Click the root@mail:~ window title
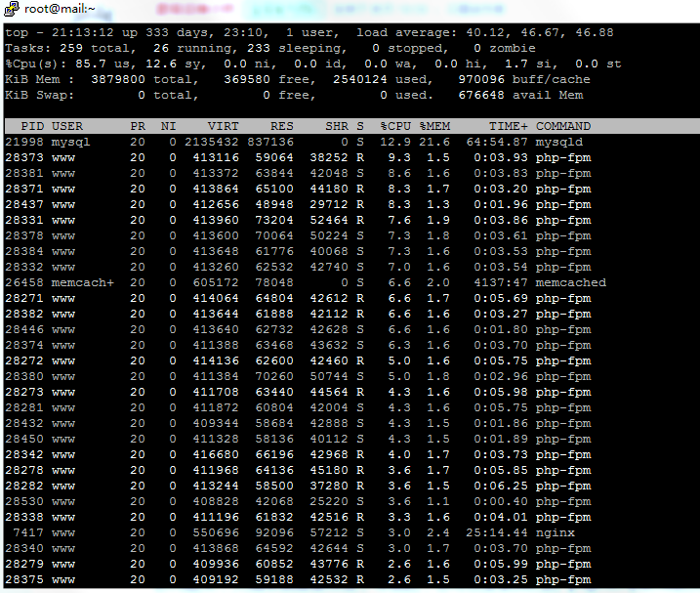The width and height of the screenshot is (700, 593). [60, 9]
